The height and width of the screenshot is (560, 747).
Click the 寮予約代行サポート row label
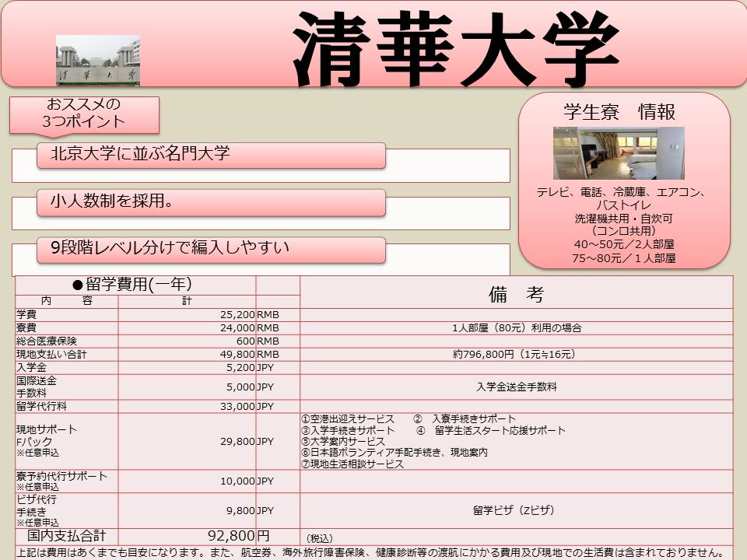62,481
